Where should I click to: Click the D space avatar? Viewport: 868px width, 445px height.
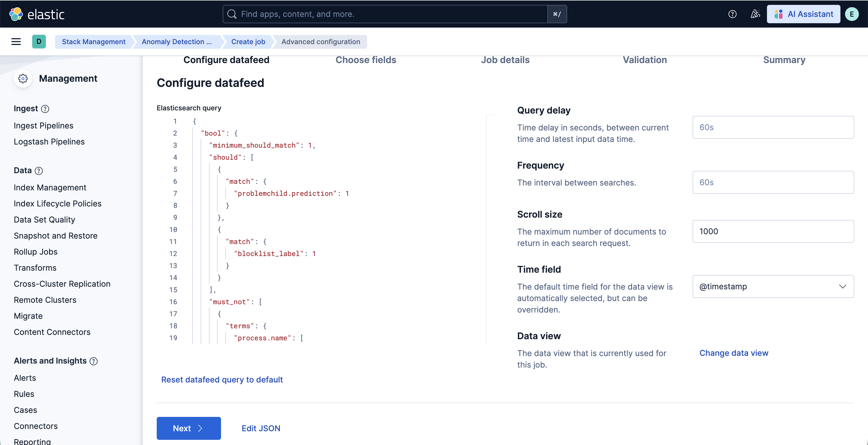tap(39, 42)
